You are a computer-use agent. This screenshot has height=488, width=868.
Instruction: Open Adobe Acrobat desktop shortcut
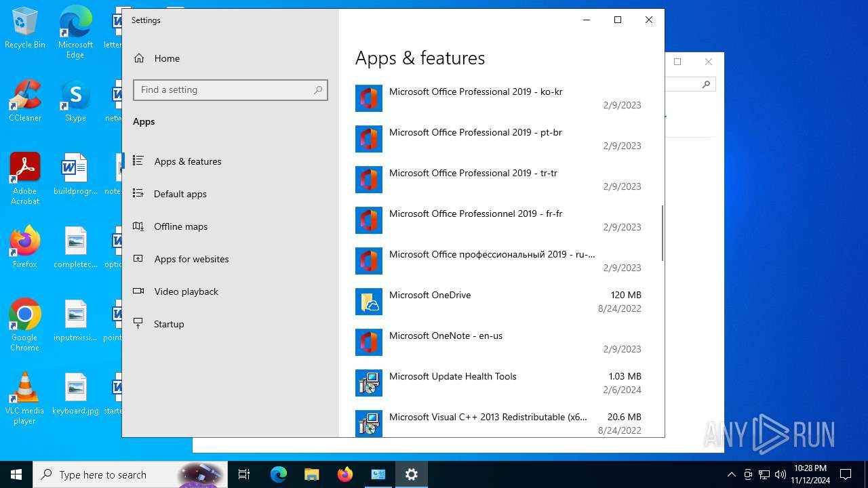(x=25, y=178)
